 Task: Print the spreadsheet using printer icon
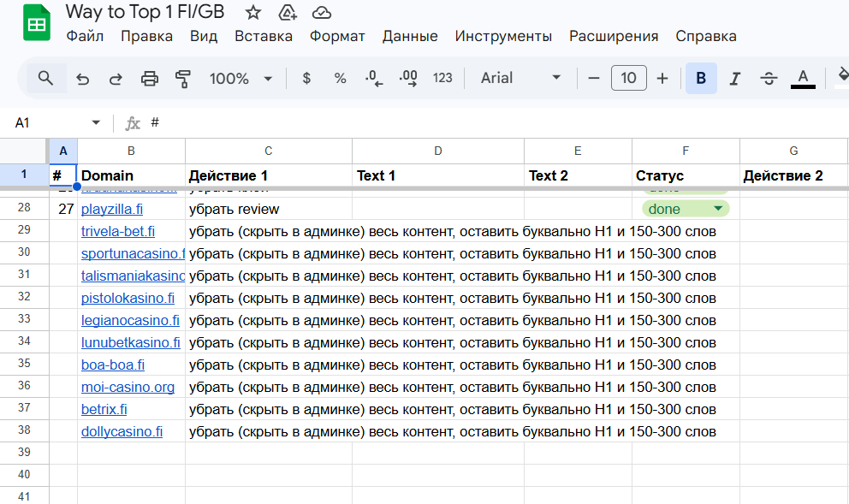[150, 79]
